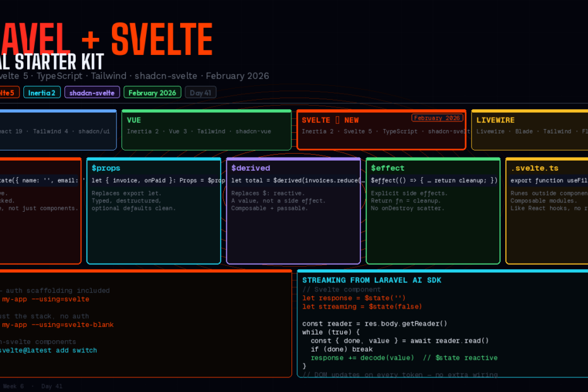Click the 'add switch' command line
The image size is (588, 392).
(x=49, y=350)
